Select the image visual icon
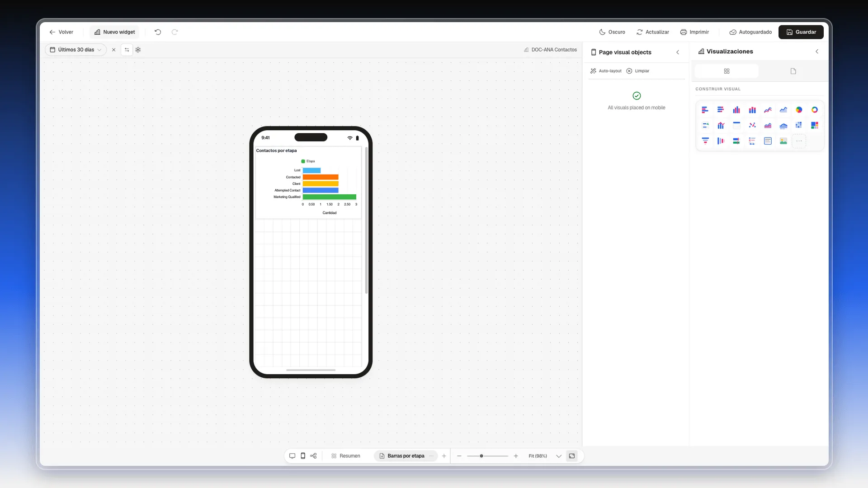Viewport: 868px width, 488px height. 783,141
